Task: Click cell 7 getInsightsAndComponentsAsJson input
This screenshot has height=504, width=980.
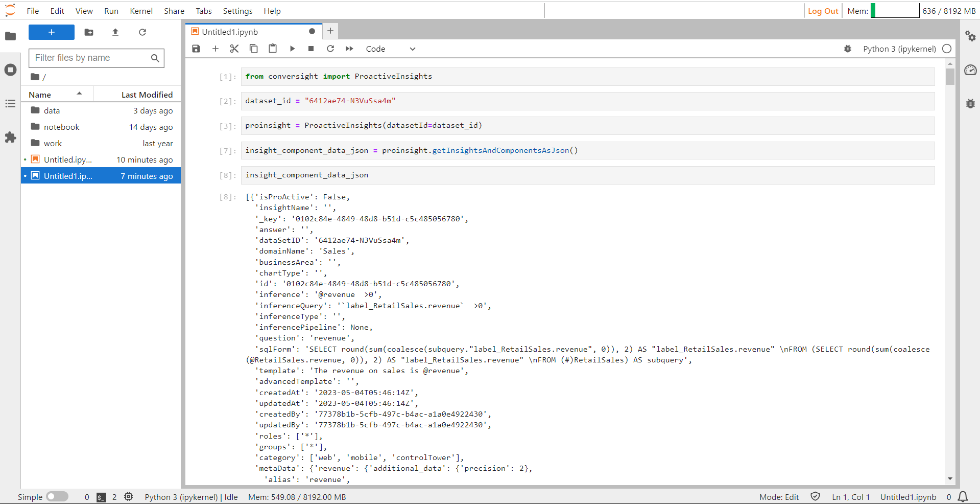Action: coord(588,151)
